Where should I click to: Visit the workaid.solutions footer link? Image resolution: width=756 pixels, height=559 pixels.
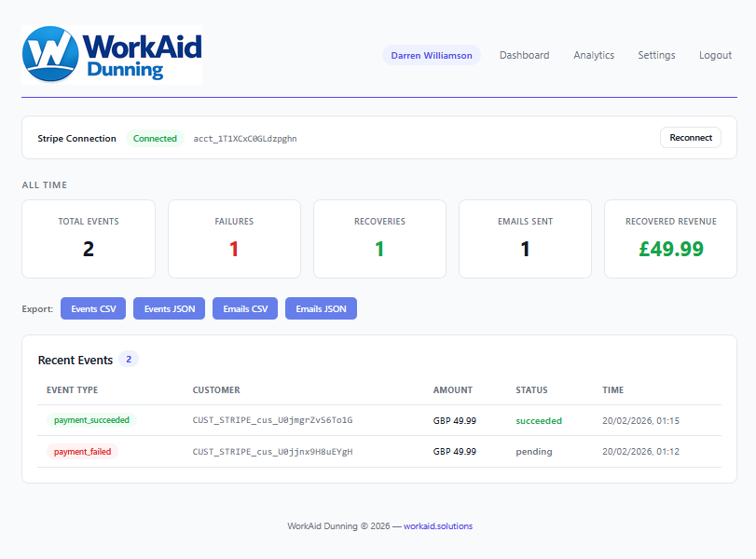[x=436, y=525]
